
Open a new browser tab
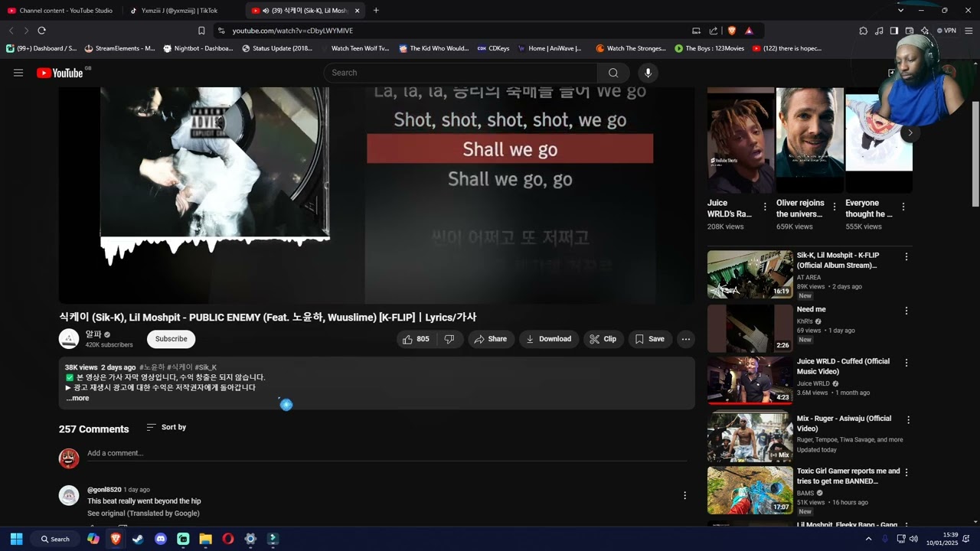[x=376, y=11]
